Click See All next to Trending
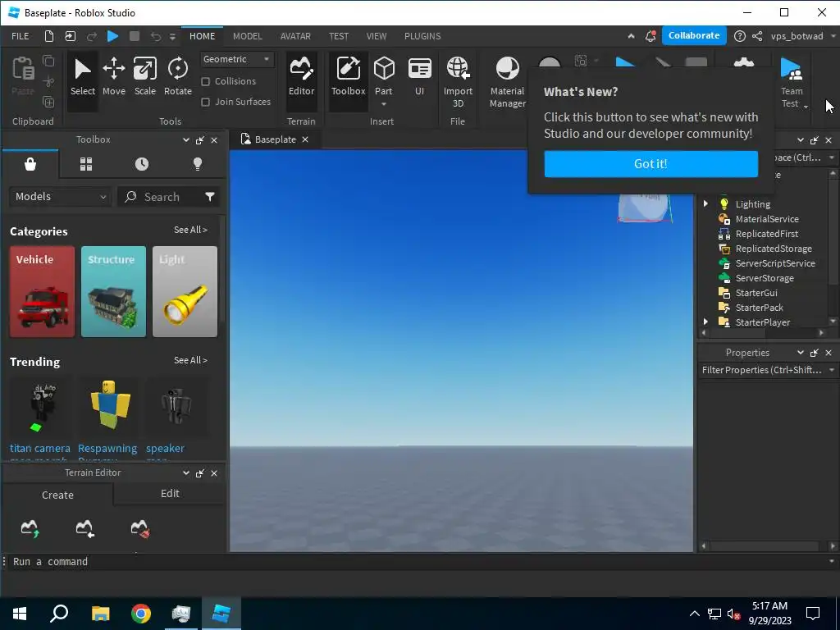 tap(190, 361)
